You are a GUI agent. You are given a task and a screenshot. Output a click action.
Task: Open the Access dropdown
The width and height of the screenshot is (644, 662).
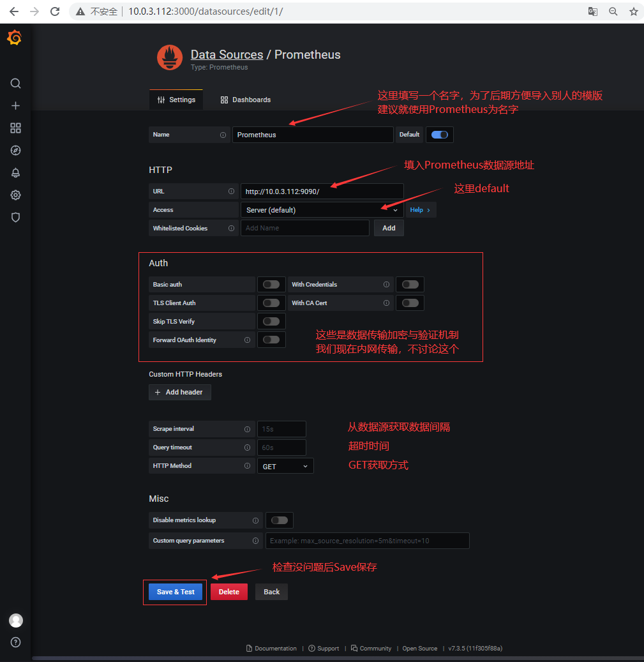click(x=321, y=209)
